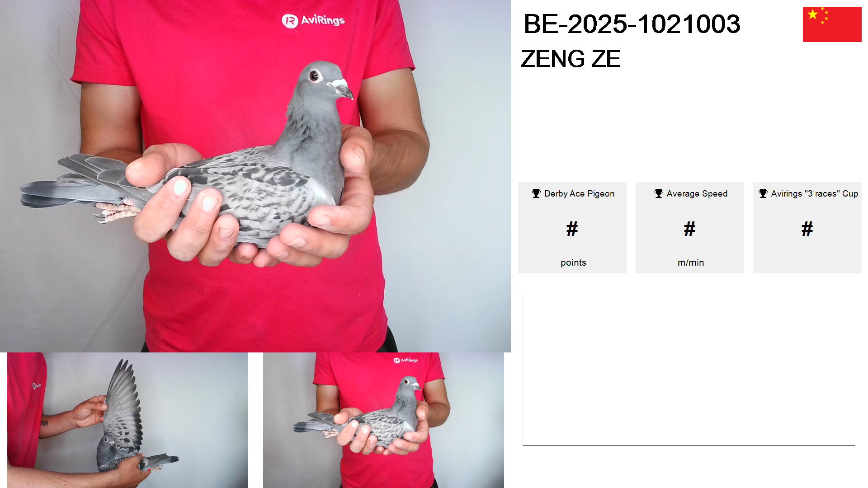The image size is (868, 488).
Task: Click the owner name ZENG ZE
Action: (571, 59)
